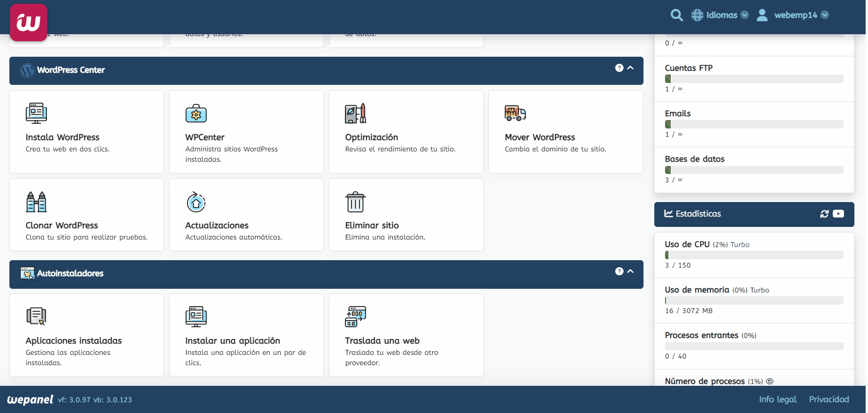This screenshot has width=868, height=413.
Task: Refresh the Estadísticas panel
Action: click(824, 214)
